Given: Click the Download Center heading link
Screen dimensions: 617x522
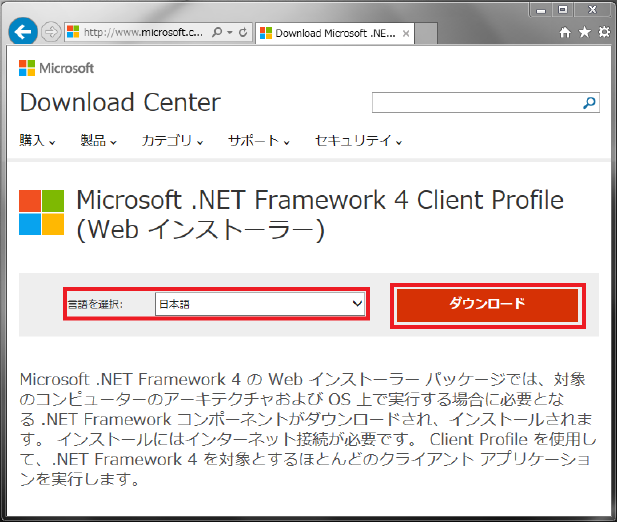Looking at the screenshot, I should [x=120, y=102].
